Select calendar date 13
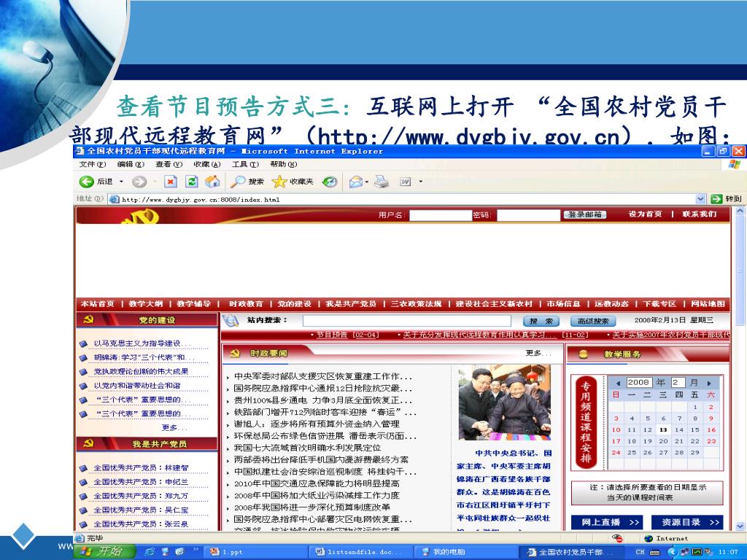747x560 pixels. pos(663,430)
